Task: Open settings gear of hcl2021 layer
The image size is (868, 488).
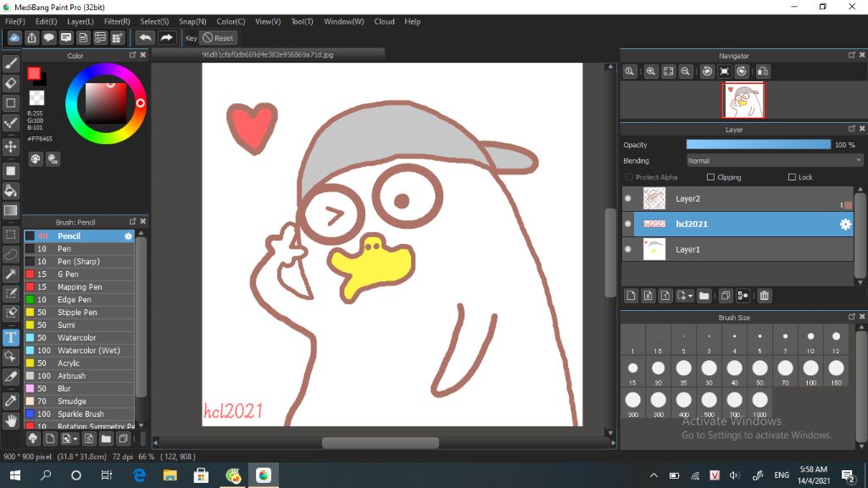Action: click(845, 224)
